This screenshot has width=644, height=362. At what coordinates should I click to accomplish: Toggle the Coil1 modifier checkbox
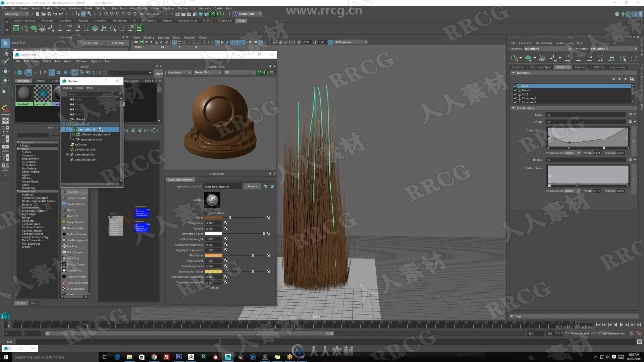(516, 86)
